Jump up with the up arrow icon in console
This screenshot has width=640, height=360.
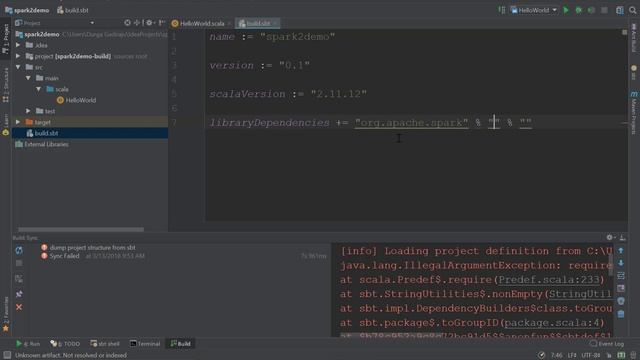621,250
